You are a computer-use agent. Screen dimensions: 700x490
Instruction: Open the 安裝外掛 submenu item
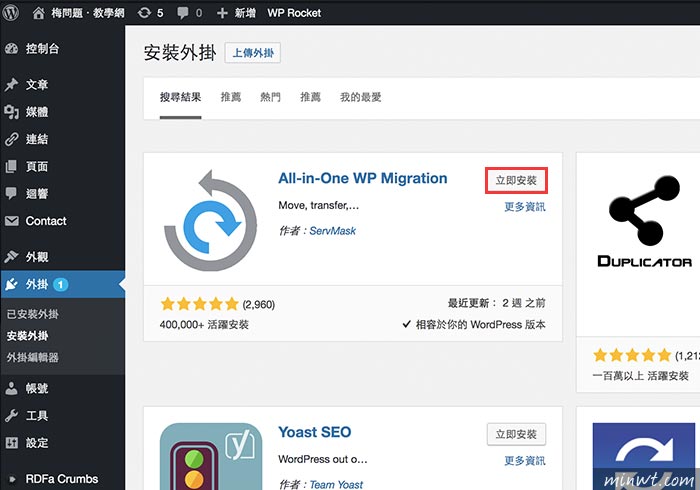pyautogui.click(x=27, y=336)
